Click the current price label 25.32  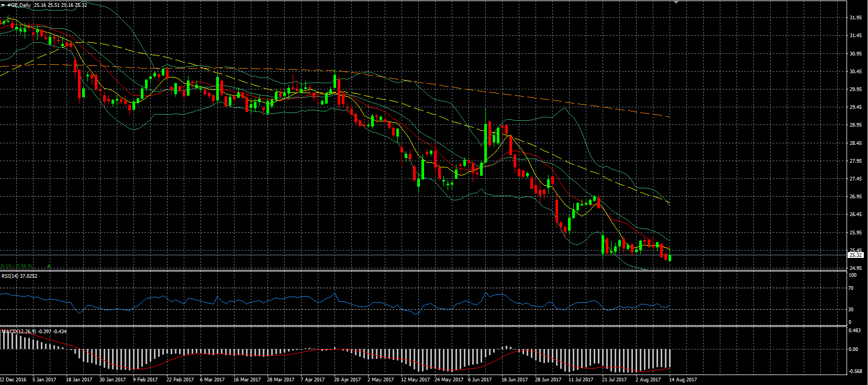click(855, 255)
